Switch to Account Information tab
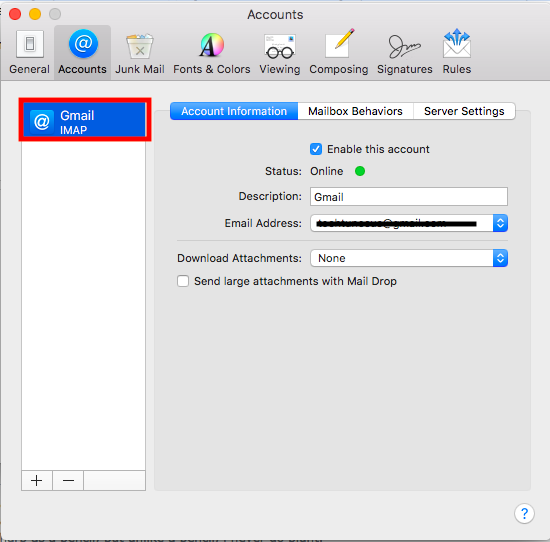The image size is (550, 542). (234, 111)
